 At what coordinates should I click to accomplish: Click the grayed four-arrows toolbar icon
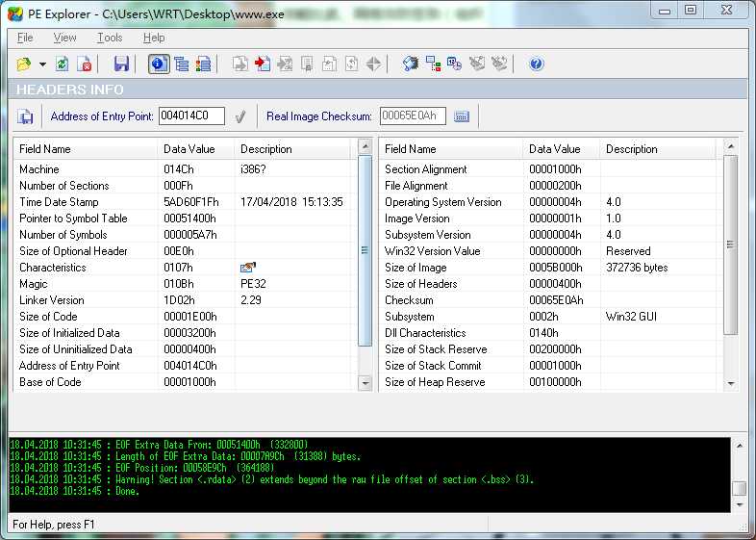[x=373, y=64]
